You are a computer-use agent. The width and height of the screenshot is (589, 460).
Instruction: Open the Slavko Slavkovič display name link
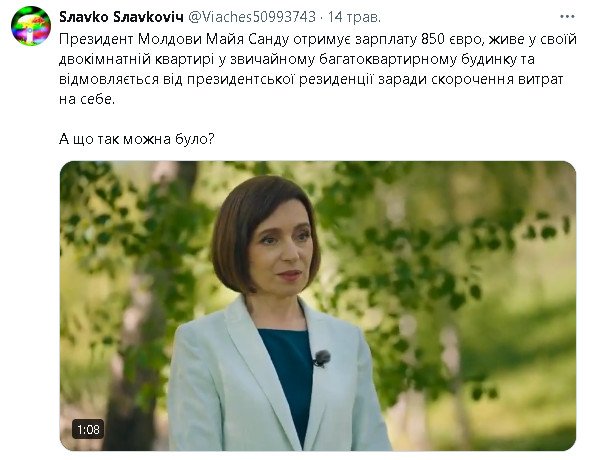[121, 17]
